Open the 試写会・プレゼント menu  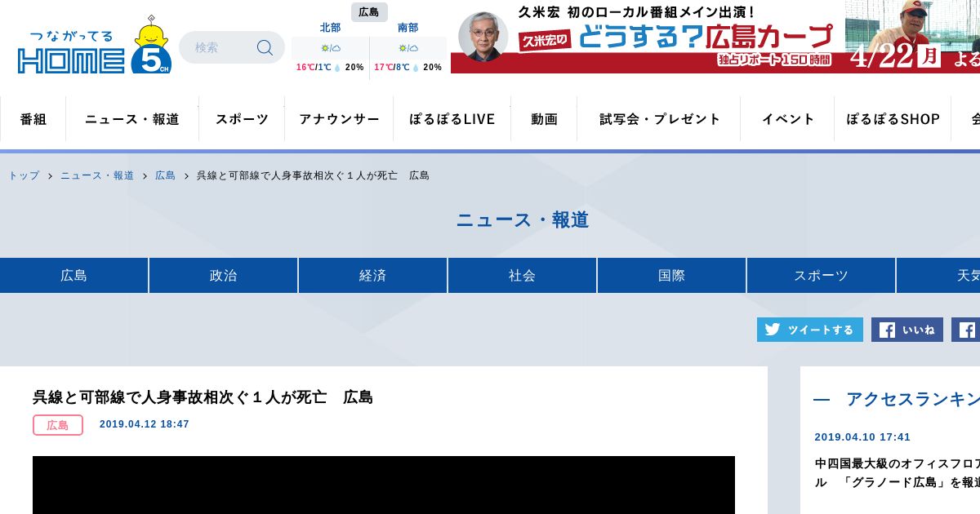coord(659,119)
